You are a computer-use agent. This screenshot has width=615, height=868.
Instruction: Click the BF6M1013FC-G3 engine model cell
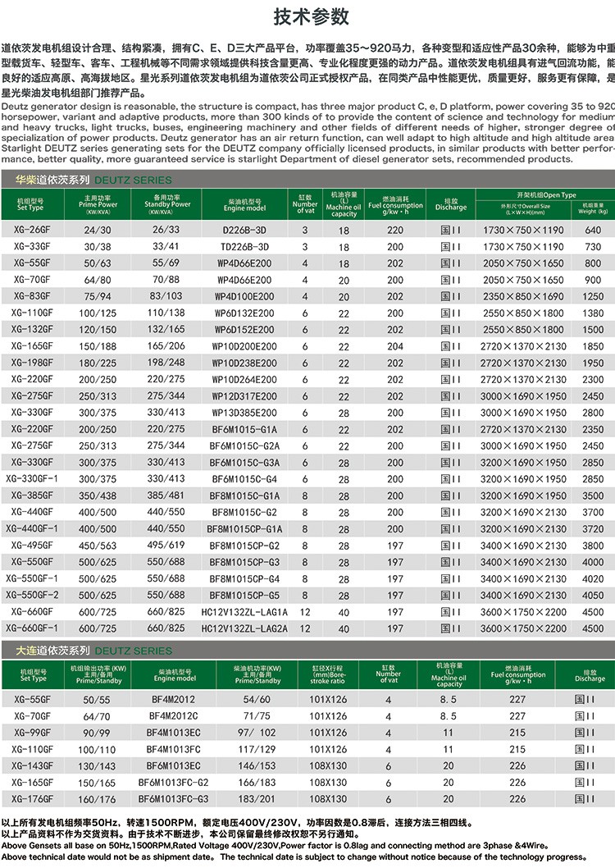click(173, 799)
